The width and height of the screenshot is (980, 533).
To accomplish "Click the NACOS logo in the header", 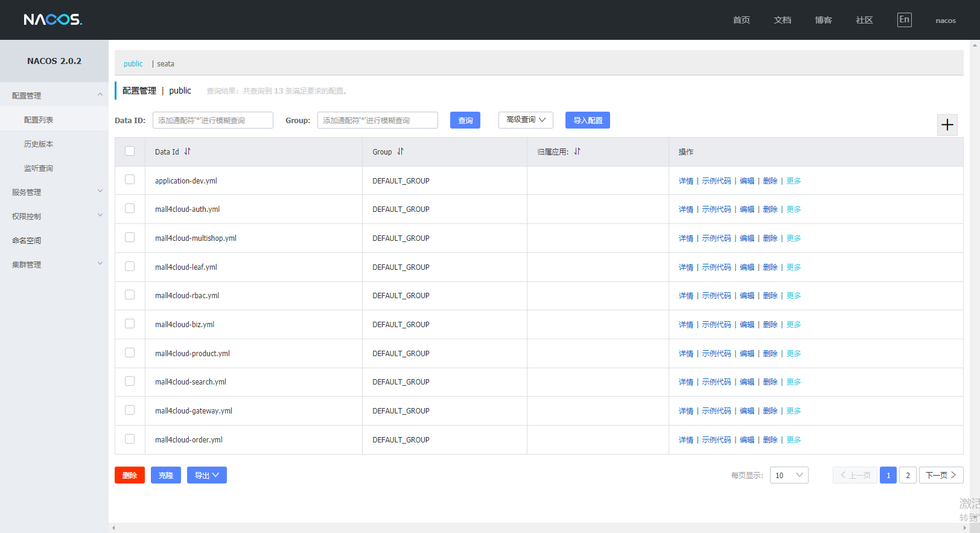I will 53,20.
